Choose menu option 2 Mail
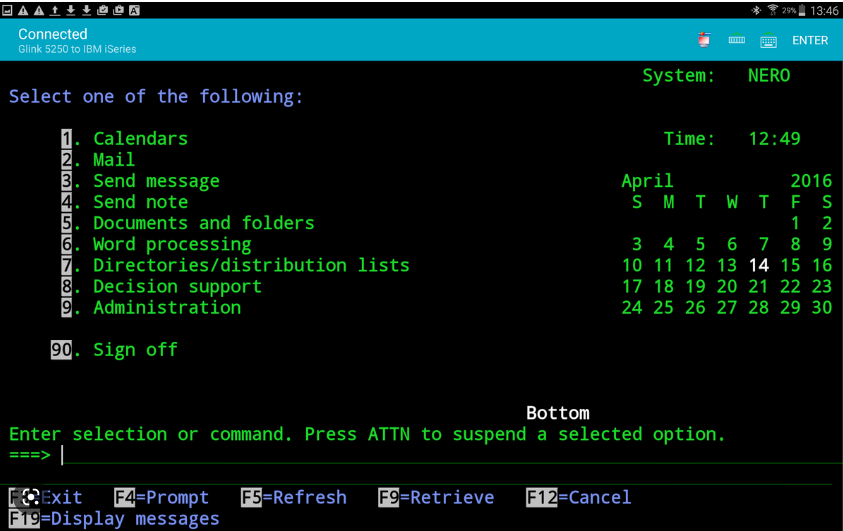The width and height of the screenshot is (843, 531). click(113, 160)
